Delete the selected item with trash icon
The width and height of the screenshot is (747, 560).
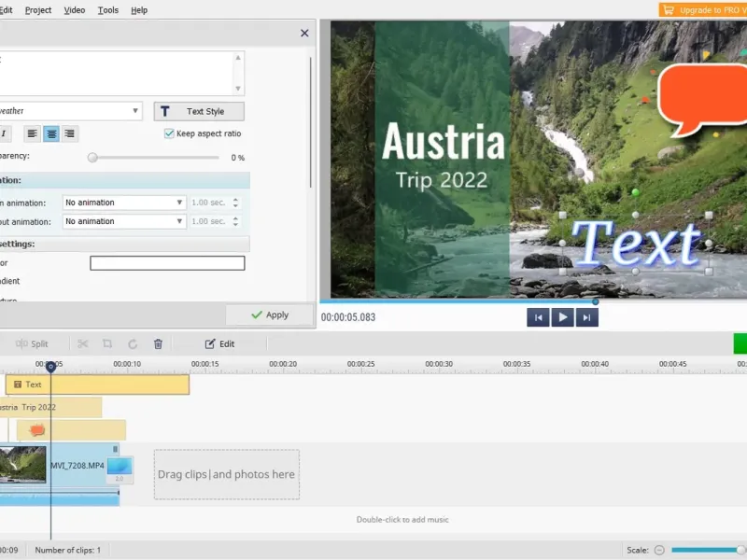point(158,343)
